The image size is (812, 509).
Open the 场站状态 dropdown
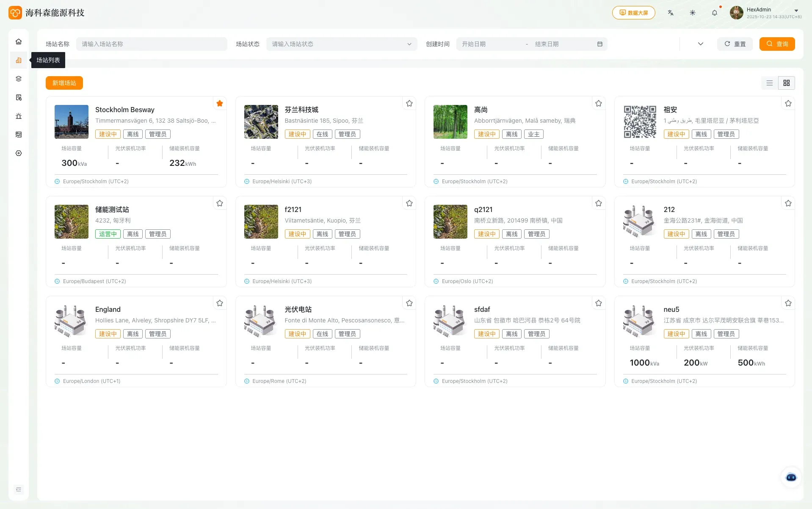(342, 44)
